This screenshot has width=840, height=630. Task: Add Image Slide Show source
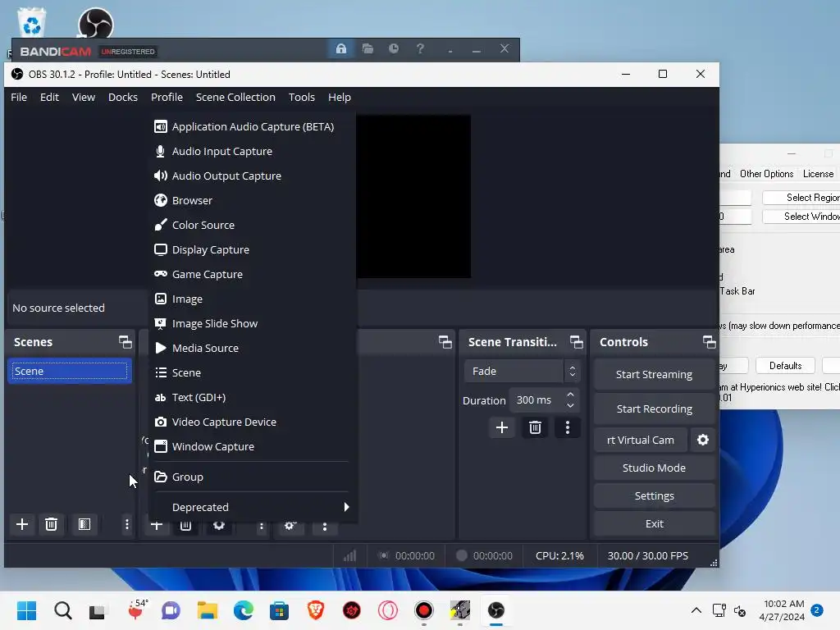point(252,323)
